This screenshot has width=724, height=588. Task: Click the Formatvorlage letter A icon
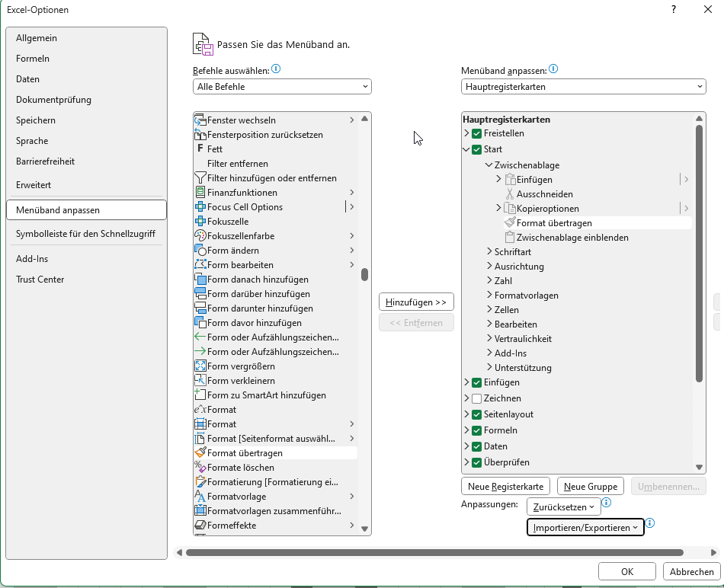click(200, 496)
